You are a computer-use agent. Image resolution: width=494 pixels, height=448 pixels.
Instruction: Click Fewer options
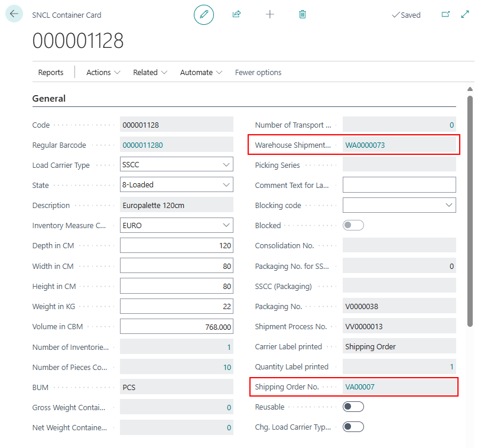258,72
